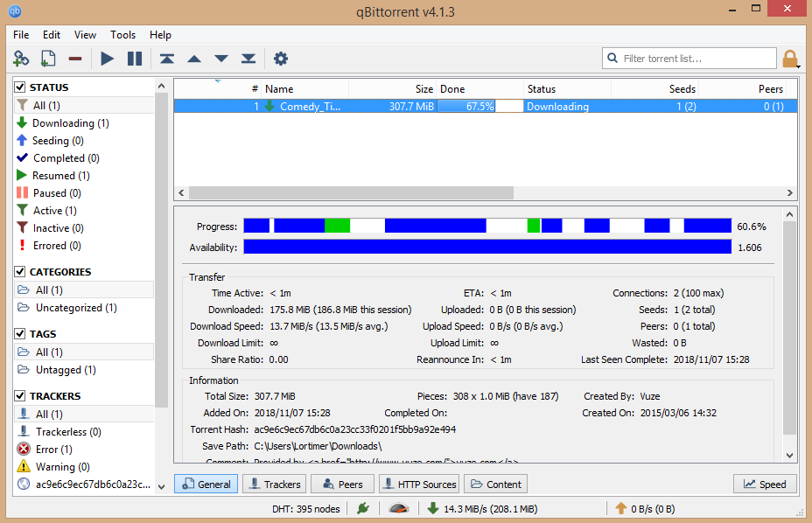
Task: Switch to the General tab
Action: coord(206,485)
